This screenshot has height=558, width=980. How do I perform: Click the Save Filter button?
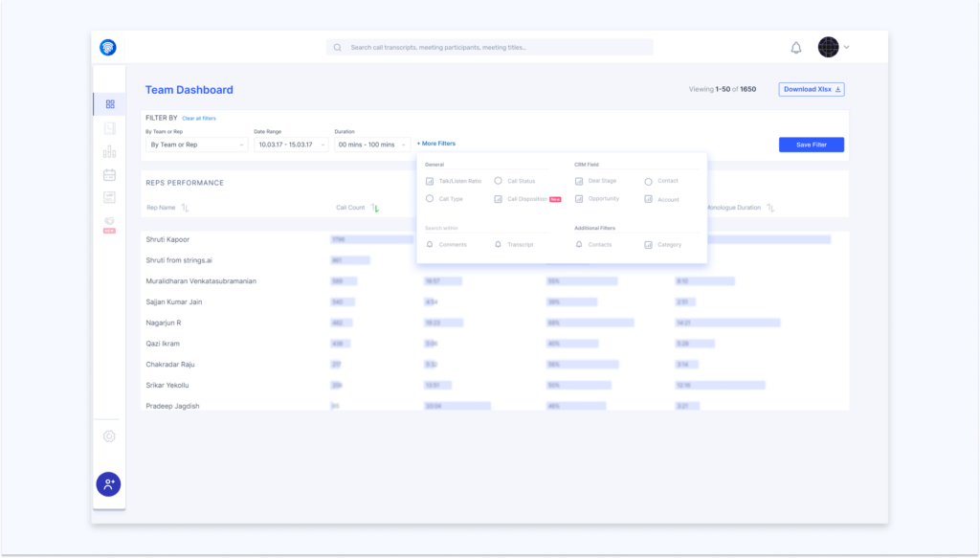(x=811, y=144)
